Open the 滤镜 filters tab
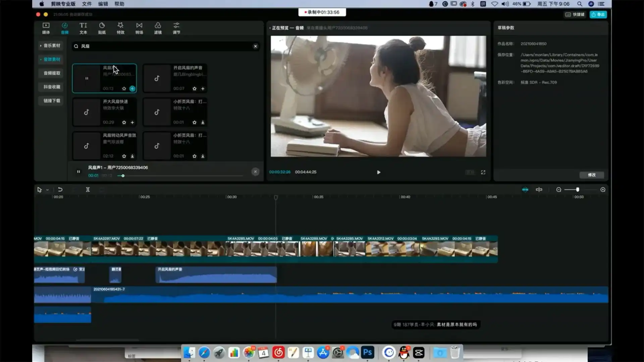The height and width of the screenshot is (362, 644). tap(158, 28)
